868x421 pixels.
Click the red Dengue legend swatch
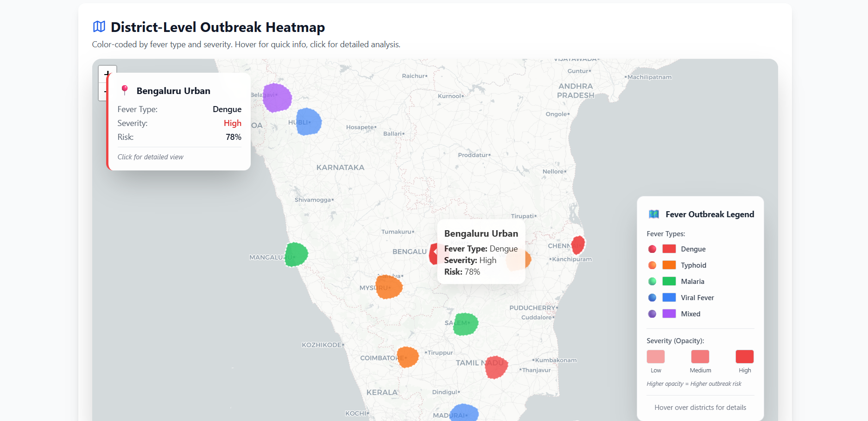669,249
